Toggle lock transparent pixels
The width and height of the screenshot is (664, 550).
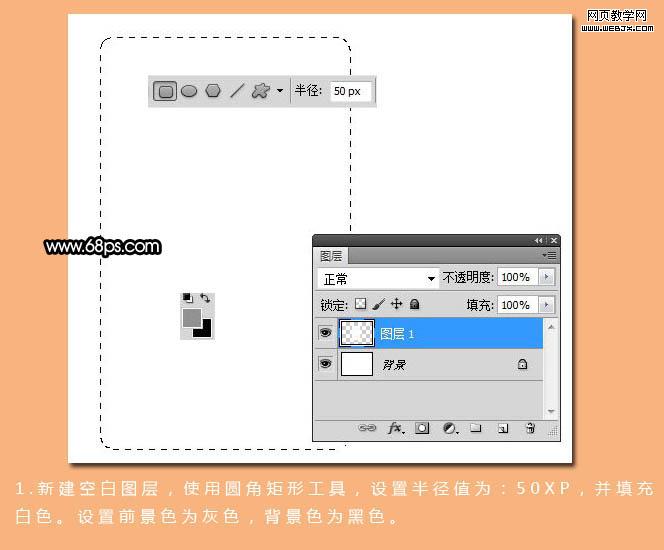pos(360,304)
